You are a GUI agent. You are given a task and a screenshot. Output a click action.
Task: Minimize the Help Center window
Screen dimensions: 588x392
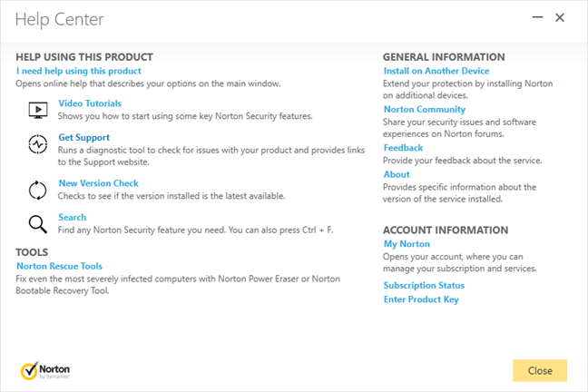537,17
